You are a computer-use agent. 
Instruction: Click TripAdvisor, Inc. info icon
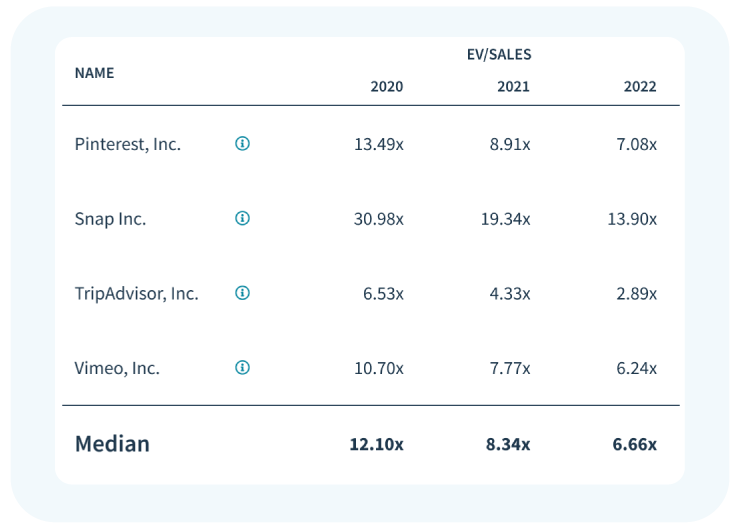point(242,293)
